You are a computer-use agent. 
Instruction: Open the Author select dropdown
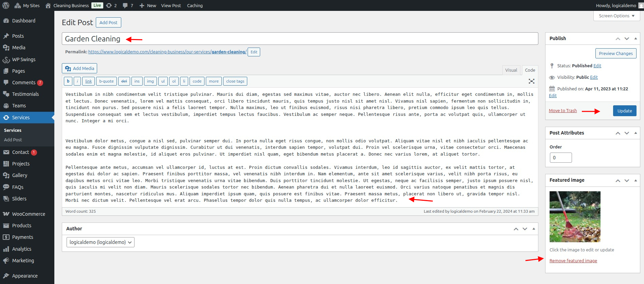tap(101, 242)
